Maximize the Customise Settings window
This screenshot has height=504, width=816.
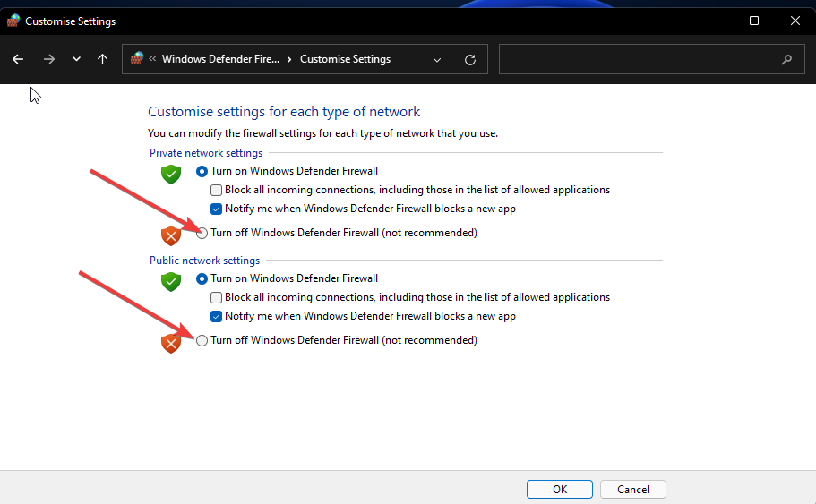[x=754, y=21]
